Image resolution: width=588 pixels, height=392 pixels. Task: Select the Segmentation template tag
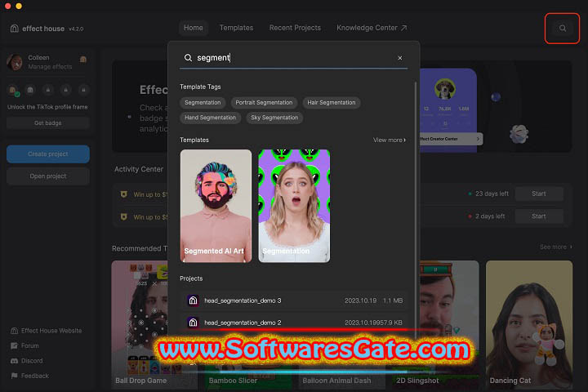click(203, 102)
